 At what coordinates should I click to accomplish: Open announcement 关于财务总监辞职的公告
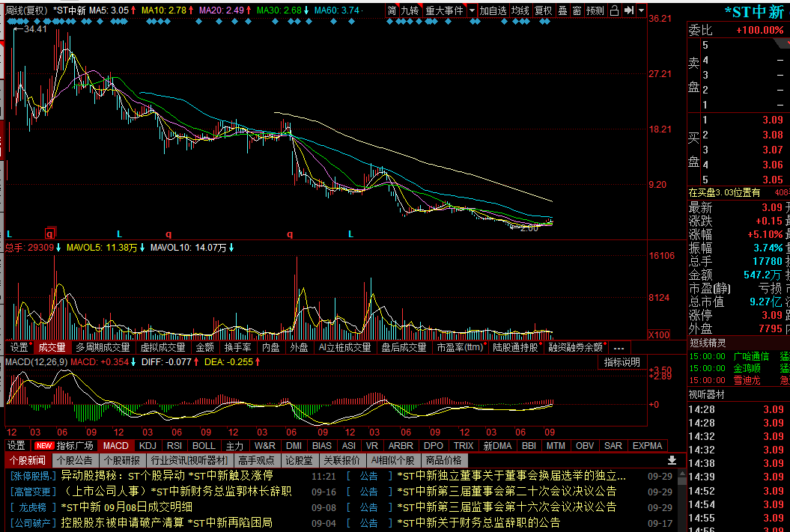pos(478,522)
